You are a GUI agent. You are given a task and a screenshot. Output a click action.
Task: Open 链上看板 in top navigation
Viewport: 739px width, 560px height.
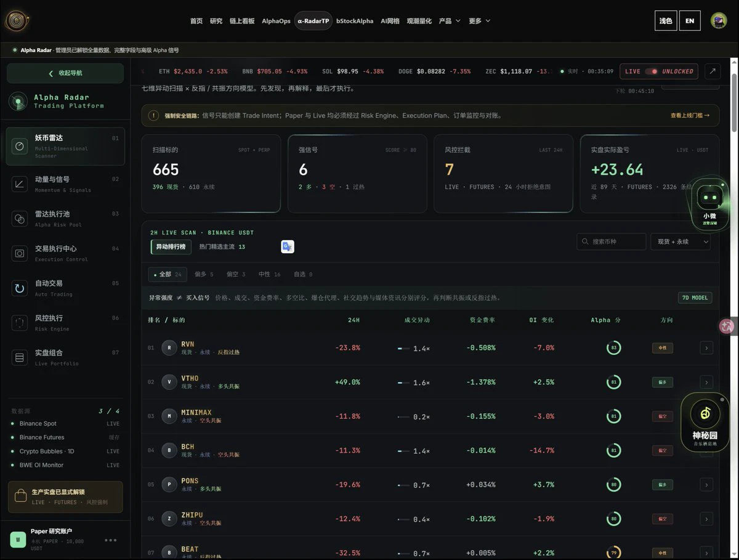(x=242, y=21)
